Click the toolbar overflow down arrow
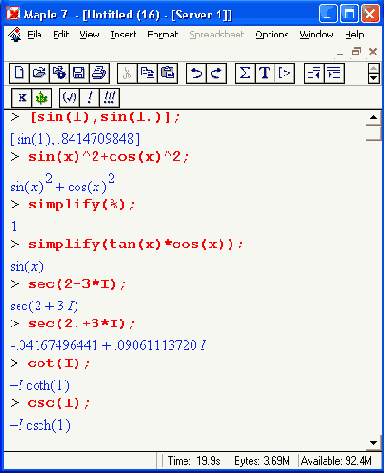Viewport: 384px width, 473px height. click(x=374, y=78)
